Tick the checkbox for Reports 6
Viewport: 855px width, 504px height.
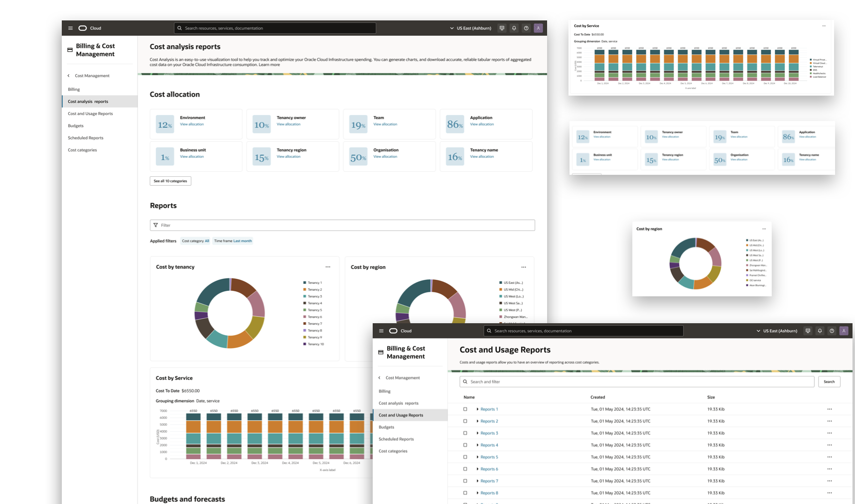tap(465, 469)
